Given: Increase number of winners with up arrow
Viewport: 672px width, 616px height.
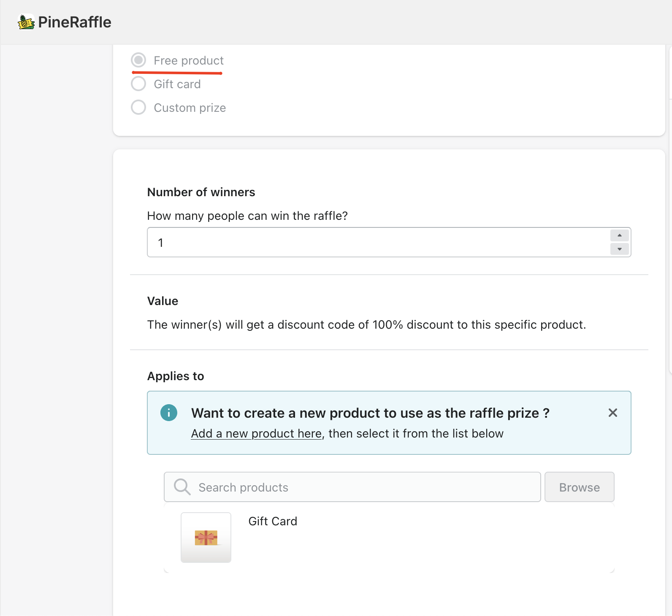Looking at the screenshot, I should [x=620, y=235].
